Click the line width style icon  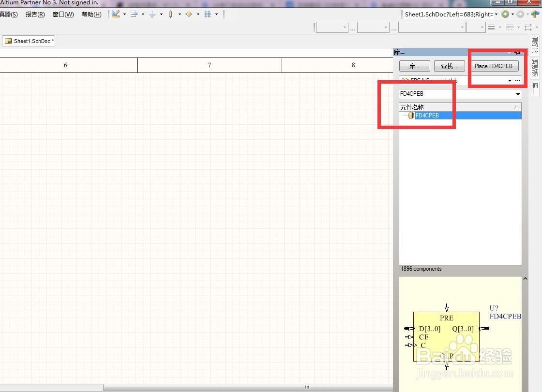point(491,27)
